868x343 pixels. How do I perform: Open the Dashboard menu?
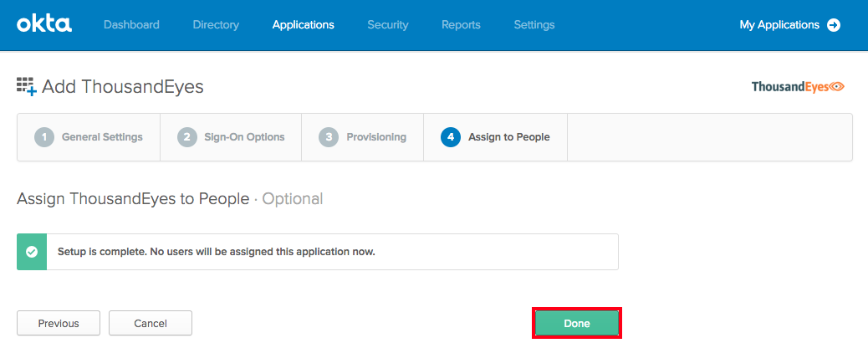[x=131, y=25]
